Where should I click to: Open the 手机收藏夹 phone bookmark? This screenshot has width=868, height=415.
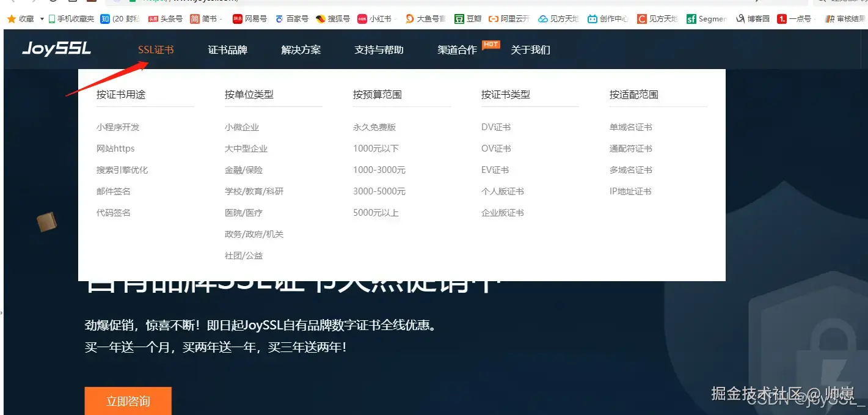pos(71,19)
